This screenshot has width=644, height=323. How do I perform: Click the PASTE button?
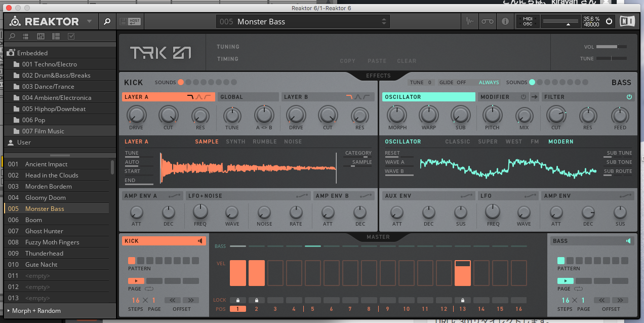377,61
